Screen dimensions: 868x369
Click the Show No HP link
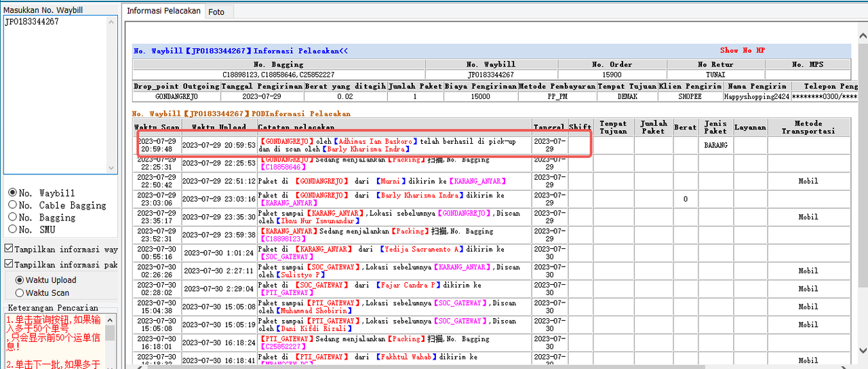click(x=743, y=50)
